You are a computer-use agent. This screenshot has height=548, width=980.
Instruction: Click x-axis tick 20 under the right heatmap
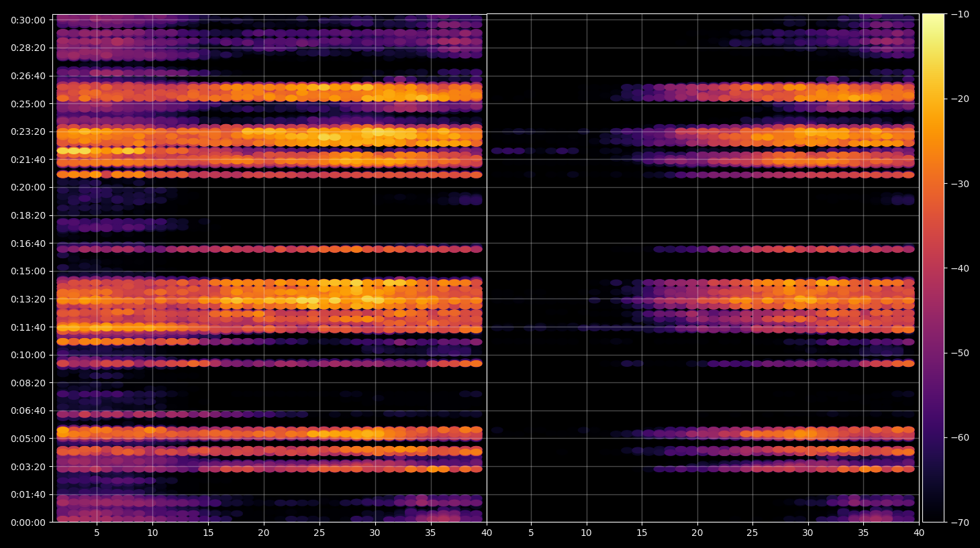(697, 533)
